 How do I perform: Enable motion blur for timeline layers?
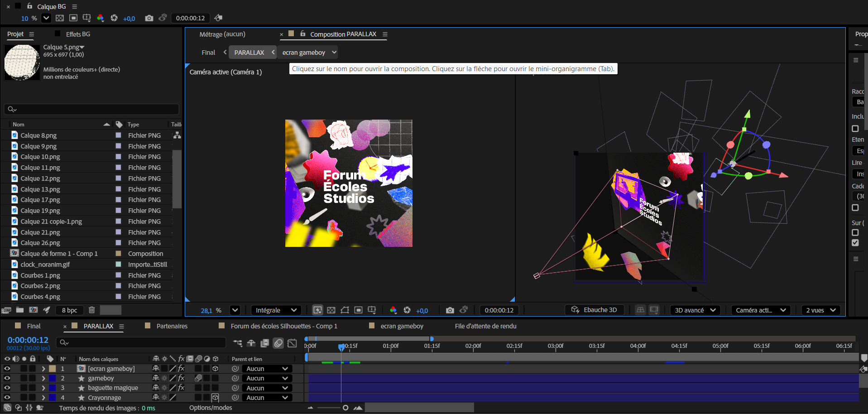pos(278,343)
